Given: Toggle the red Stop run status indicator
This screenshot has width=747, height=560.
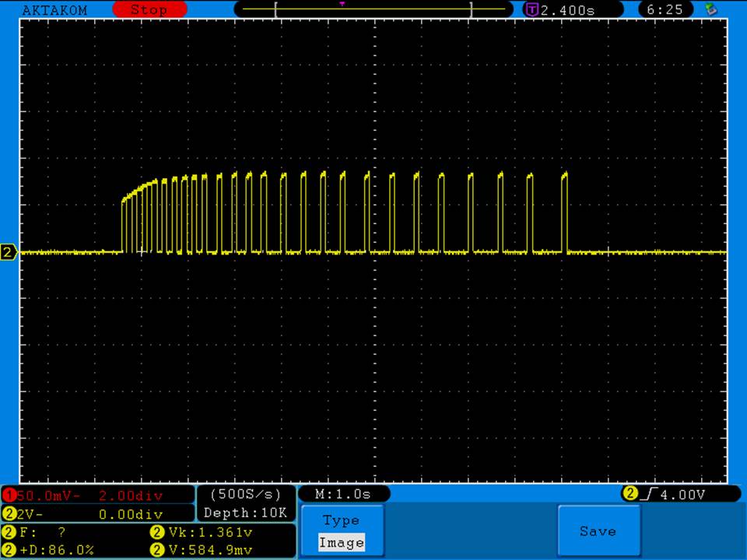Looking at the screenshot, I should tap(149, 10).
